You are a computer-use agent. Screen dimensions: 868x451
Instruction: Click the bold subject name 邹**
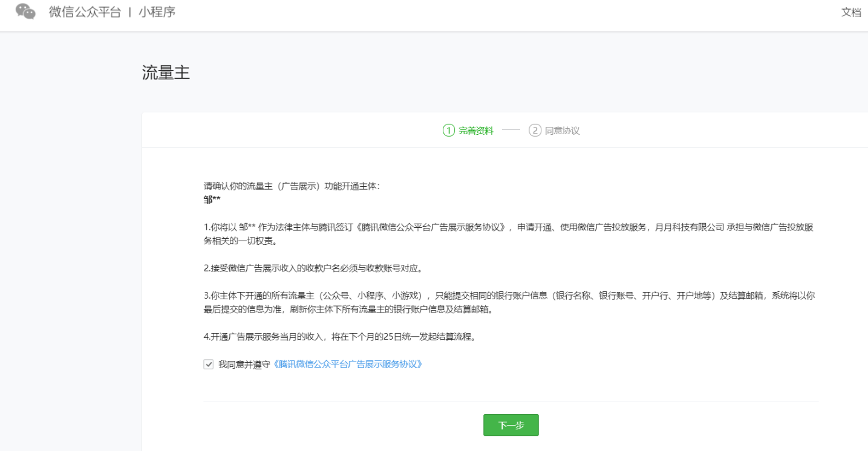pyautogui.click(x=212, y=200)
